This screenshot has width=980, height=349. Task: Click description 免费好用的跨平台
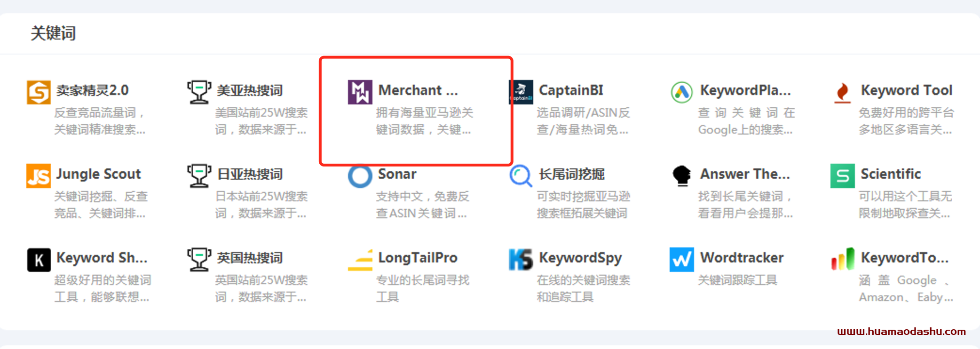coord(906,121)
